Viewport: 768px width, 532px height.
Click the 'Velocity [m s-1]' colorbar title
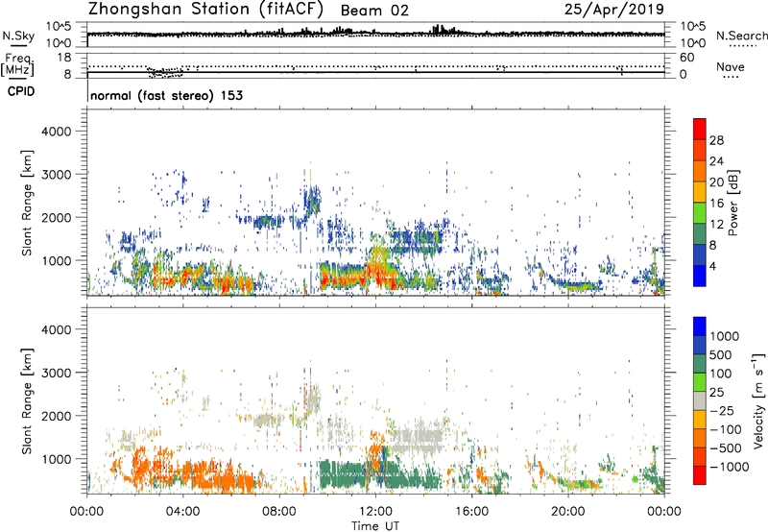coord(758,400)
